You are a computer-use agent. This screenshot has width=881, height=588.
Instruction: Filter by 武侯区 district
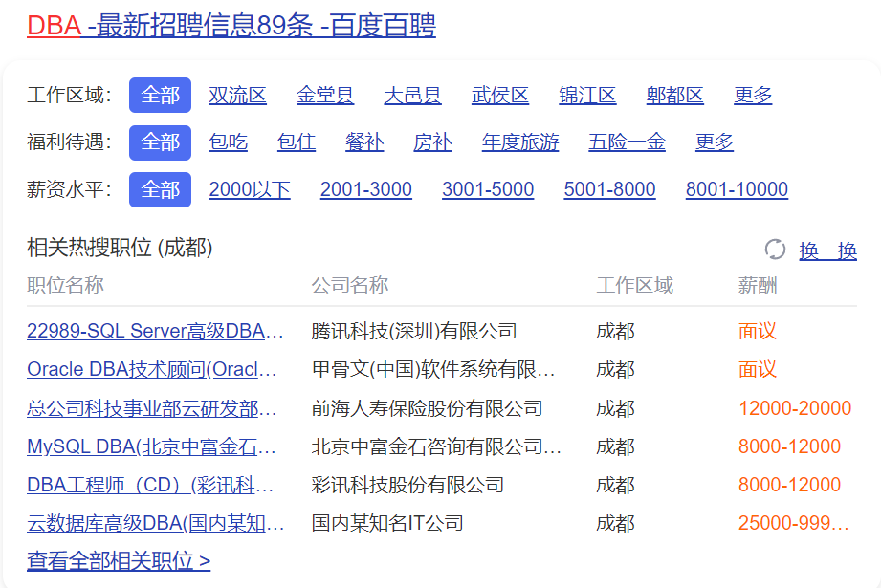point(499,96)
